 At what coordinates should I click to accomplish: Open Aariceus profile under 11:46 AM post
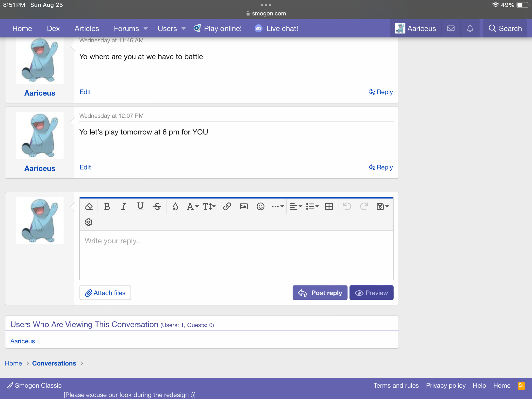click(x=40, y=93)
